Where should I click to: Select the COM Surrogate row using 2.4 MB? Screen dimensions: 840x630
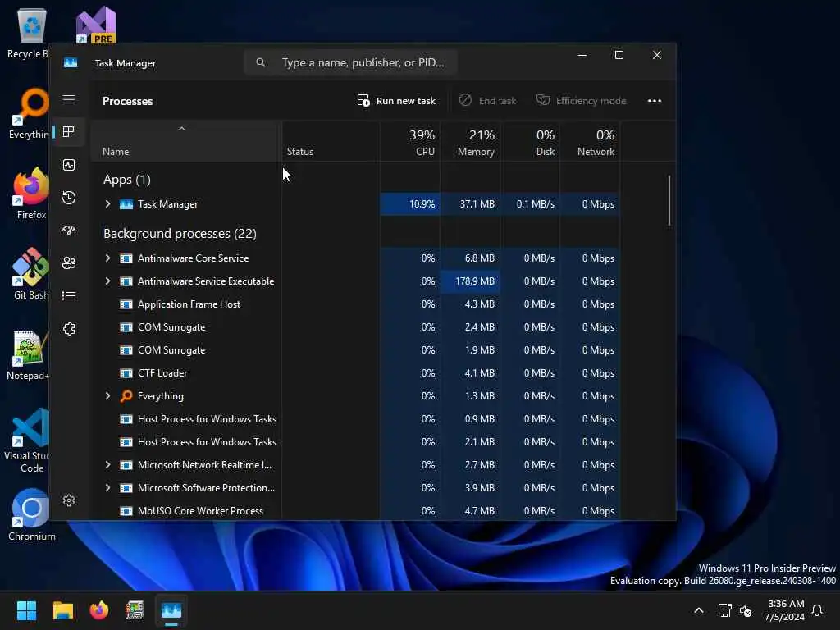click(356, 327)
